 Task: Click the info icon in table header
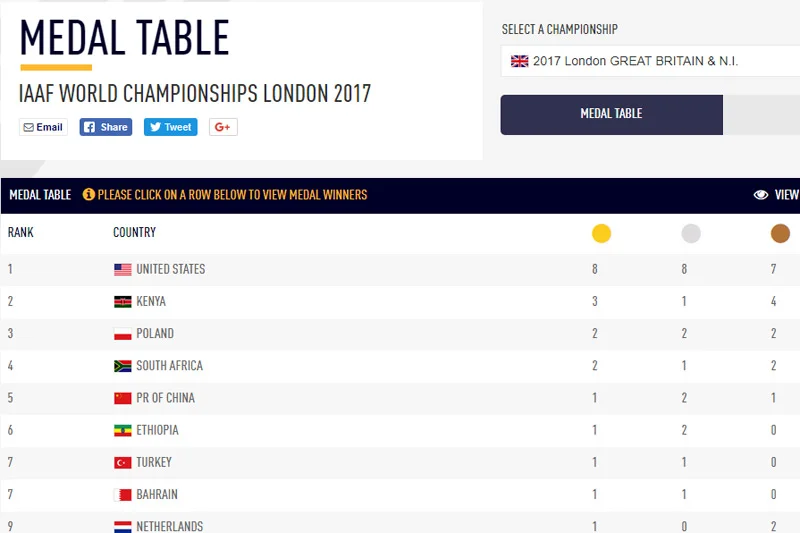pos(89,194)
